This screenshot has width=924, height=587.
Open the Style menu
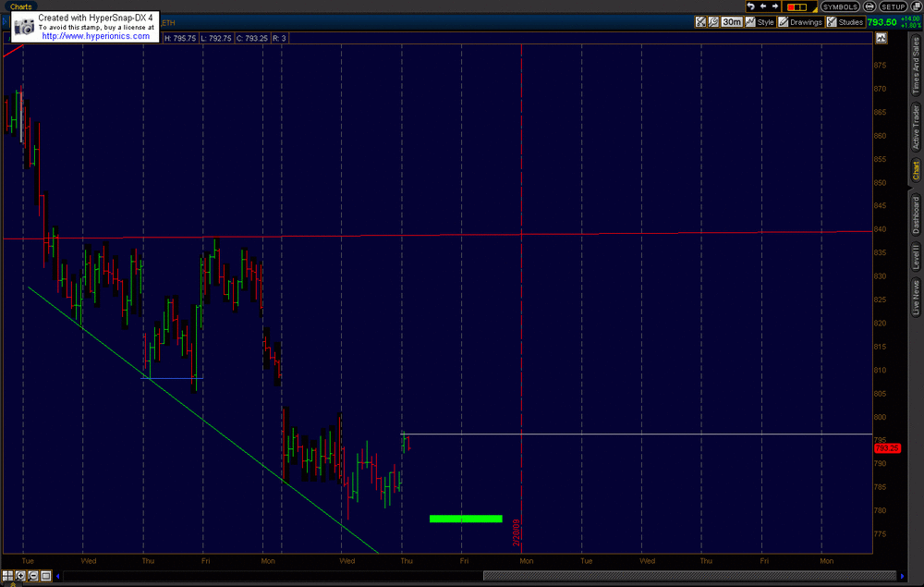760,22
